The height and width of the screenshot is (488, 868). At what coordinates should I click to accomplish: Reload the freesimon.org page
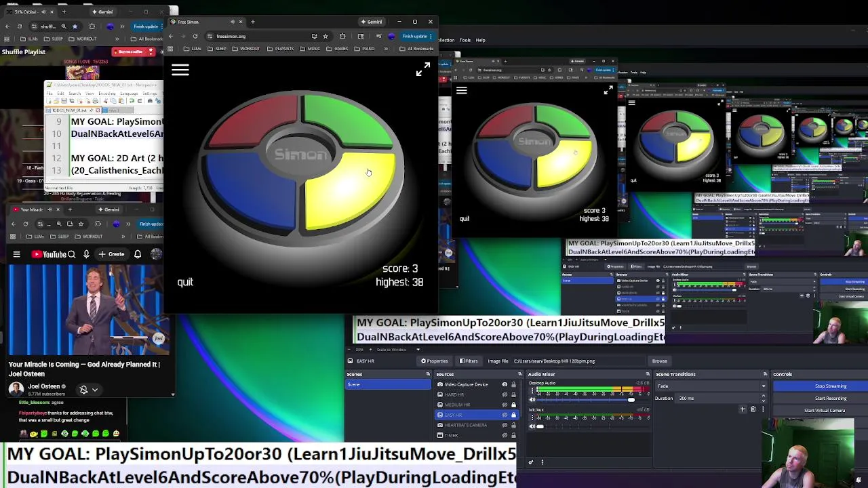click(195, 36)
